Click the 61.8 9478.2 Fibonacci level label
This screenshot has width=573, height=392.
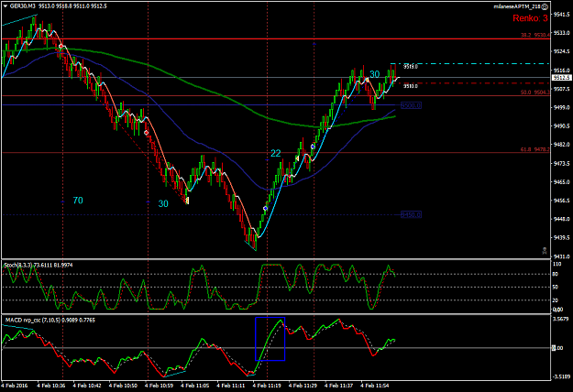[535, 149]
